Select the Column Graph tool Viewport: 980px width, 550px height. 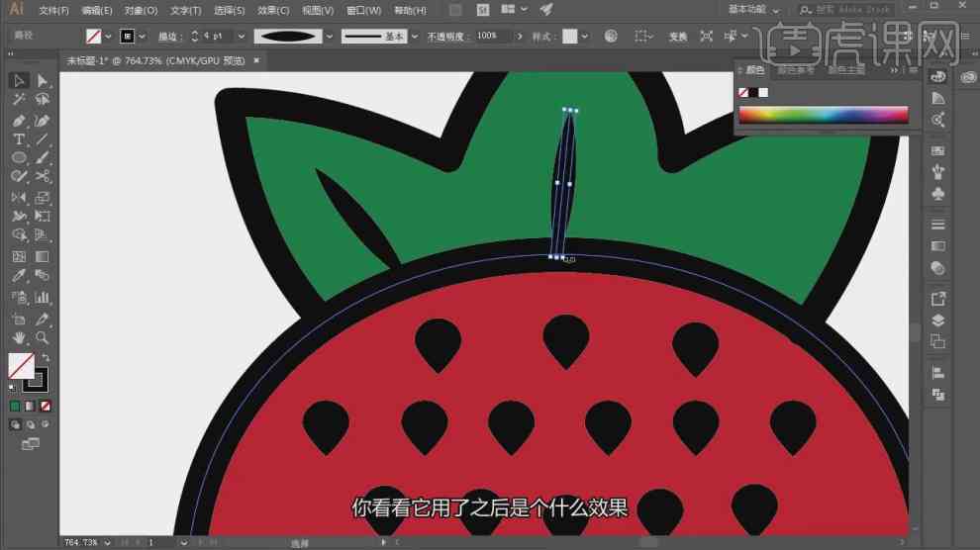(x=42, y=297)
